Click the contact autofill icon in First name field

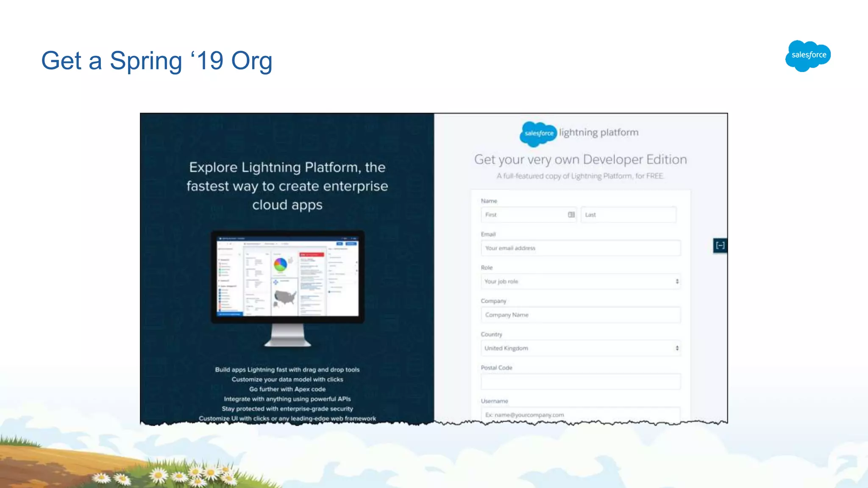(x=571, y=215)
